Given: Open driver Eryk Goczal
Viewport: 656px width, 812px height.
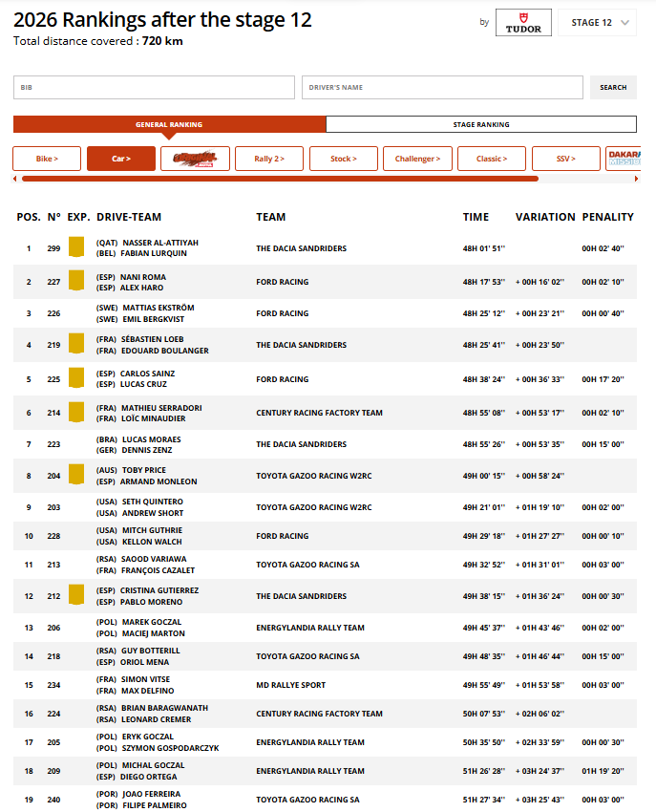Looking at the screenshot, I should click(x=148, y=737).
